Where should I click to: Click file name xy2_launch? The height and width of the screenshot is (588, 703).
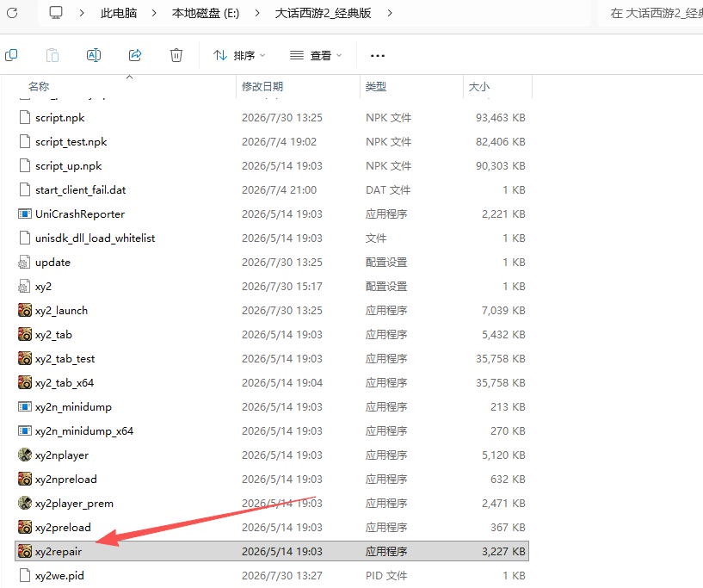(61, 311)
